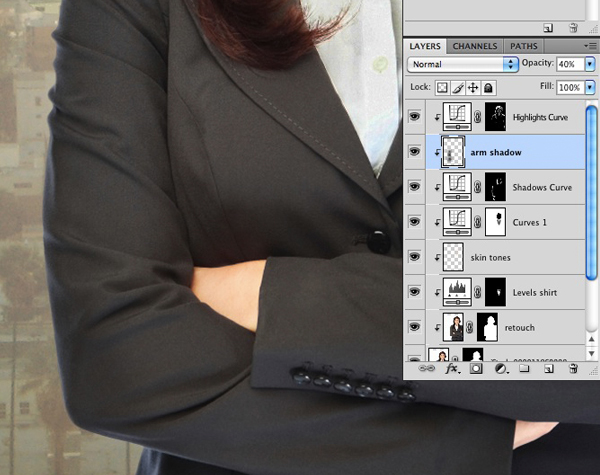Hide the Levels shirt layer
This screenshot has height=475, width=600.
pos(415,291)
